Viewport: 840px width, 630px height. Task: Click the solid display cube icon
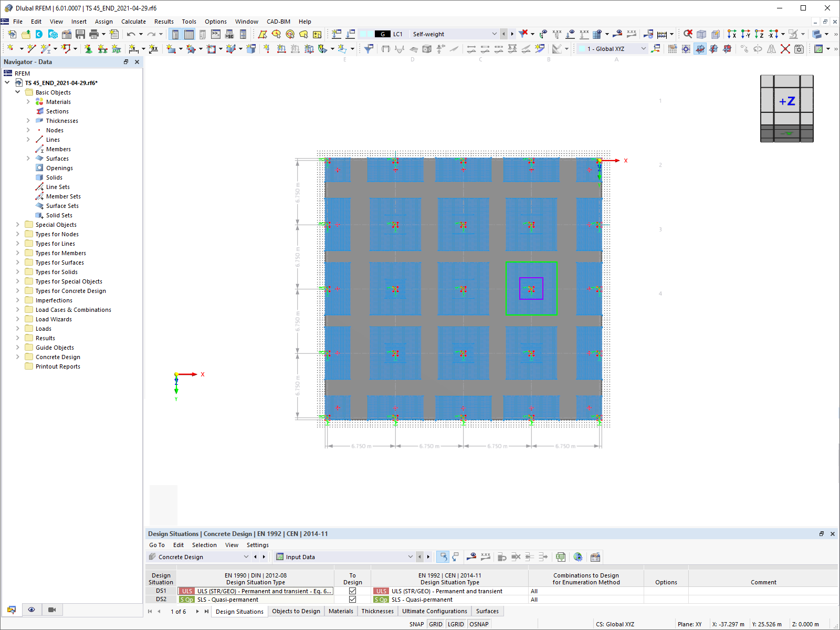point(701,34)
